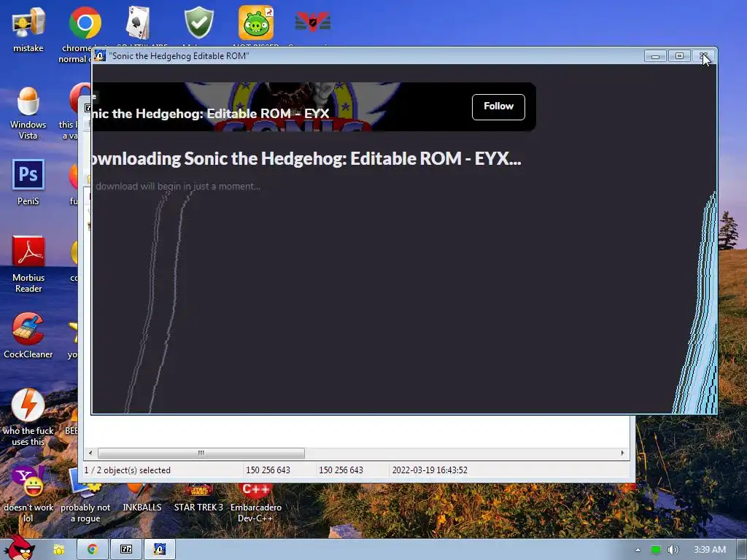Launch the STAR TREK 3 desktop shortcut
The height and width of the screenshot is (560, 747).
pyautogui.click(x=198, y=507)
